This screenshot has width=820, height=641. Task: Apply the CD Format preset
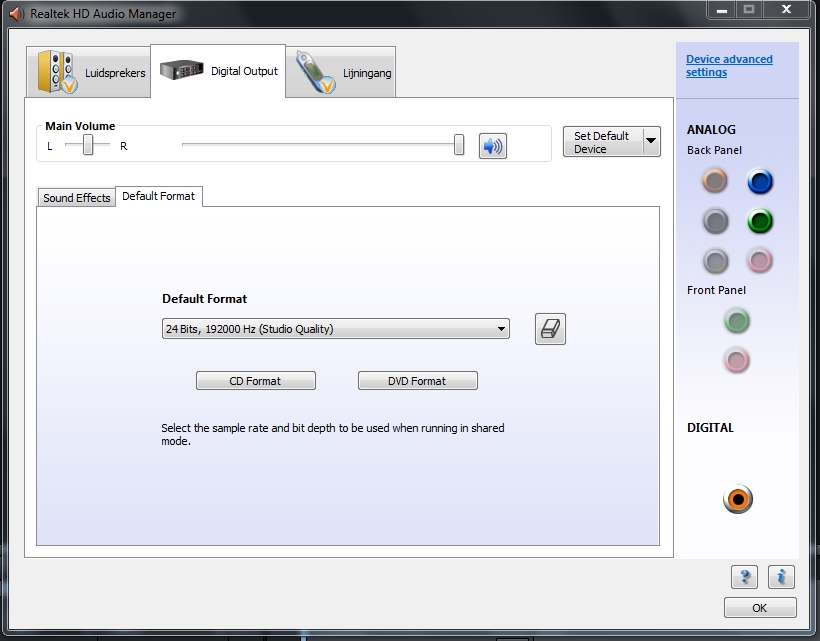click(x=255, y=381)
